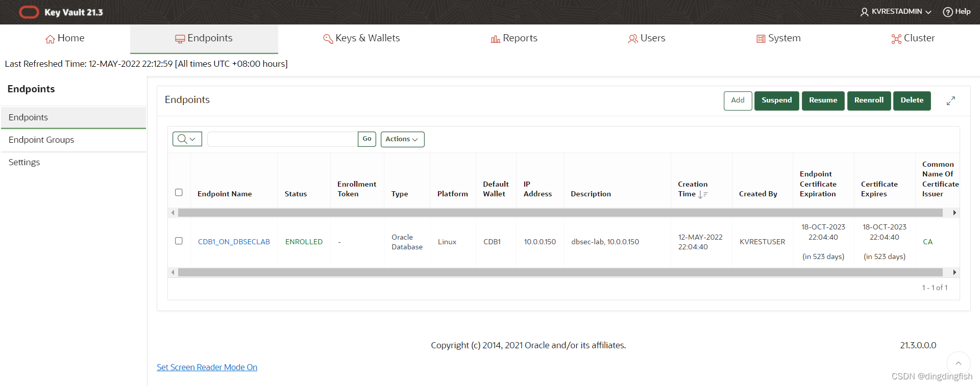Click the Reenroll button
Image resolution: width=980 pixels, height=386 pixels.
click(869, 100)
